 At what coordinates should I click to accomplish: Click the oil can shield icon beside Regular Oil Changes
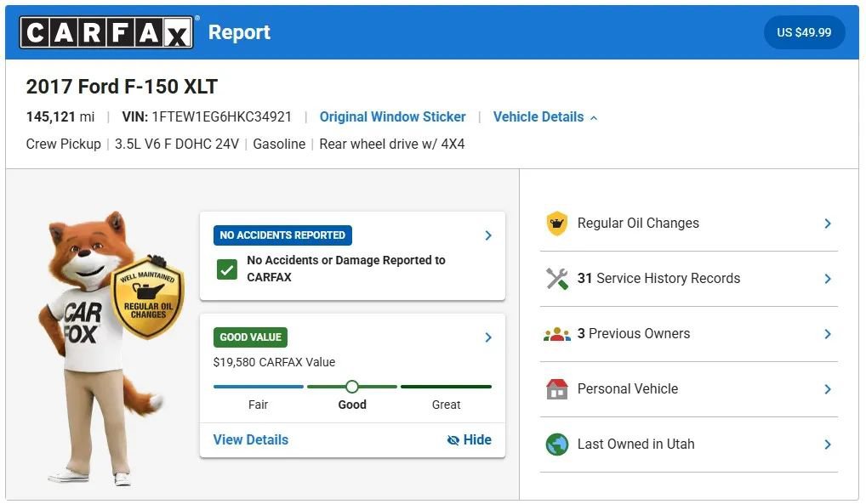556,224
